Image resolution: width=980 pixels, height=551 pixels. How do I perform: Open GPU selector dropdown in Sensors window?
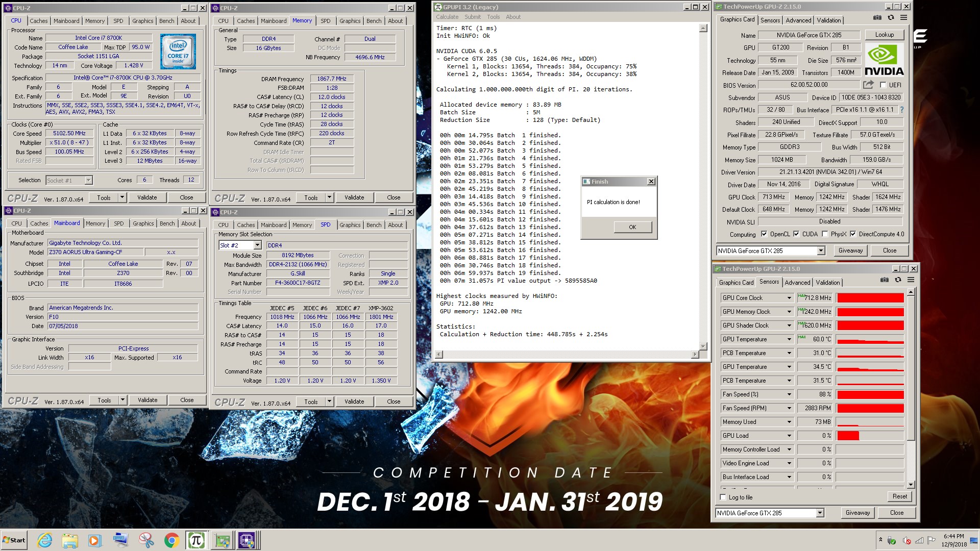point(820,513)
